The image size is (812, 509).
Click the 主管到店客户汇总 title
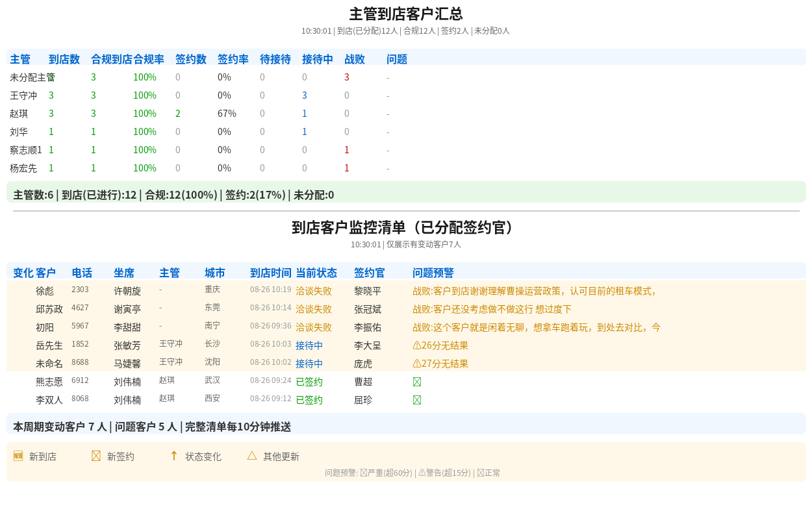click(x=406, y=14)
